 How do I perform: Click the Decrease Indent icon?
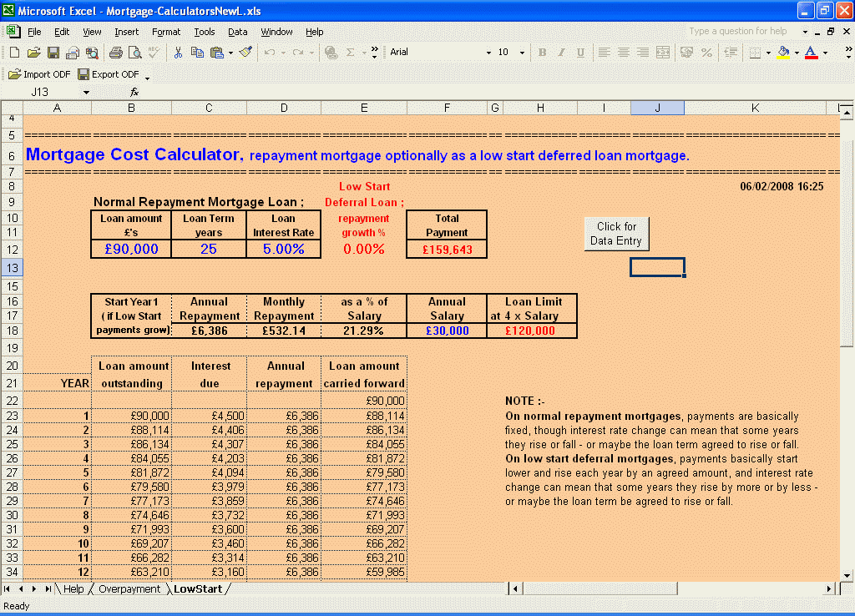point(730,53)
